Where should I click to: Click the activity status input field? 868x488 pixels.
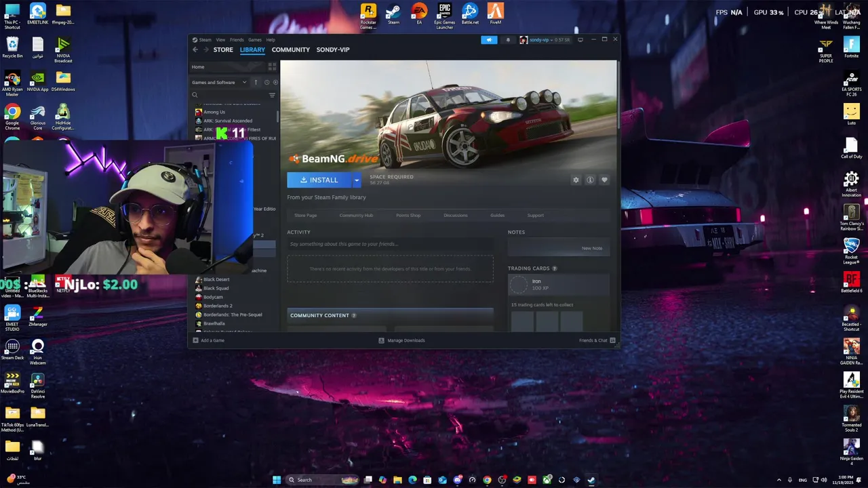pos(390,244)
